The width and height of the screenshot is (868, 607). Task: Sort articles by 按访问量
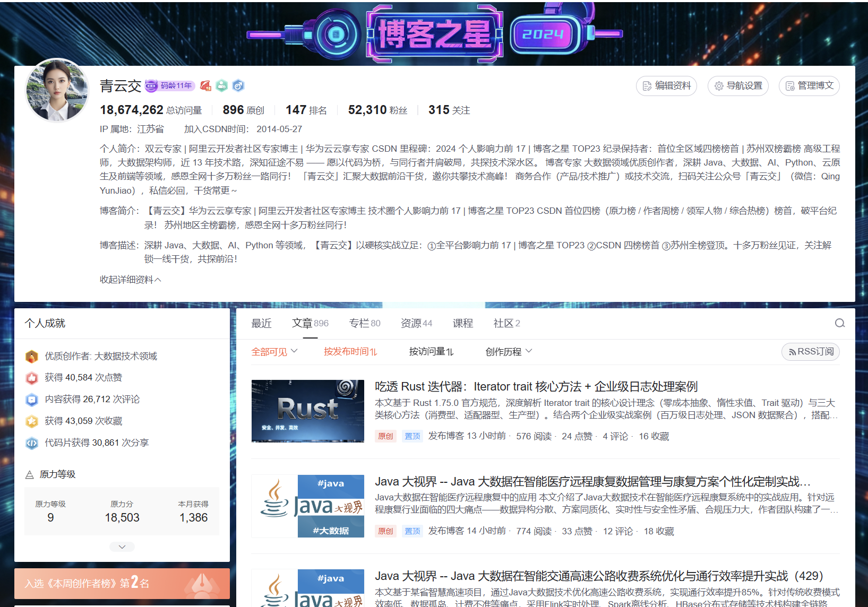[x=431, y=351]
